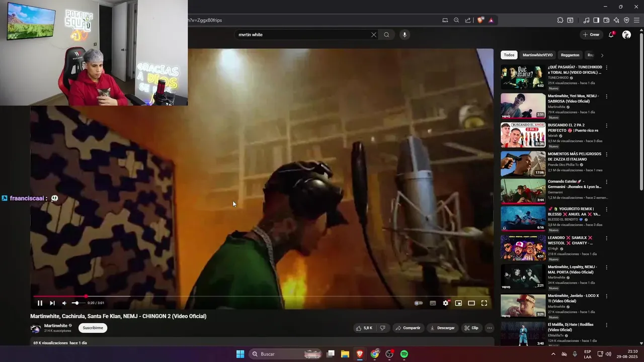
Task: Open the Brave Shields lion icon
Action: [x=480, y=20]
